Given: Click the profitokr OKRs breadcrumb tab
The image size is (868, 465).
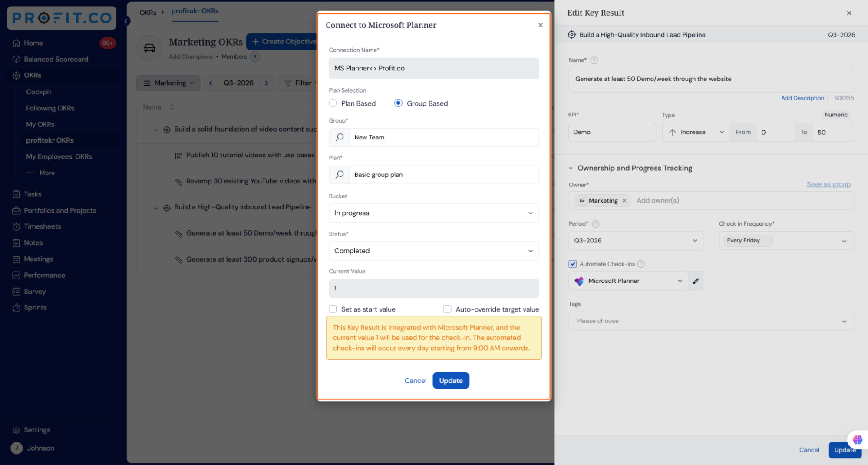Looking at the screenshot, I should [195, 11].
